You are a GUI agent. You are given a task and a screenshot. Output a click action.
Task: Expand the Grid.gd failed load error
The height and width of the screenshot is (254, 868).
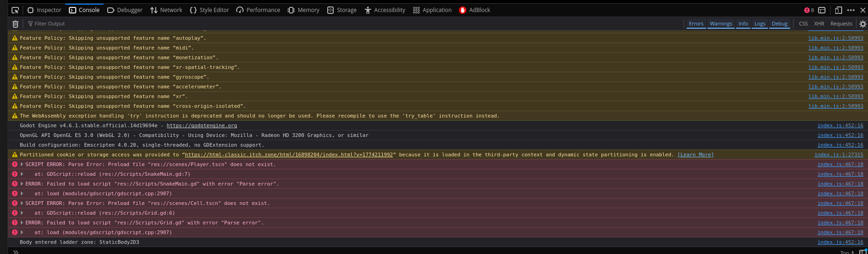(22, 223)
